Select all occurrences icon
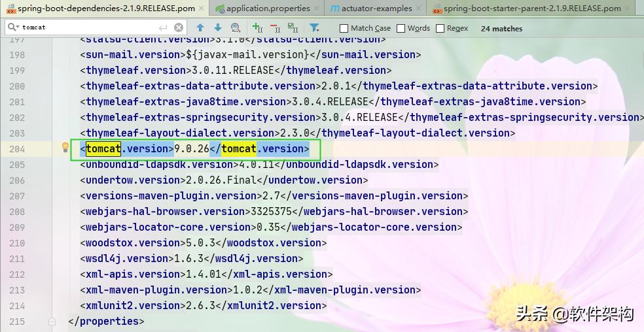644x332 pixels. click(x=293, y=27)
